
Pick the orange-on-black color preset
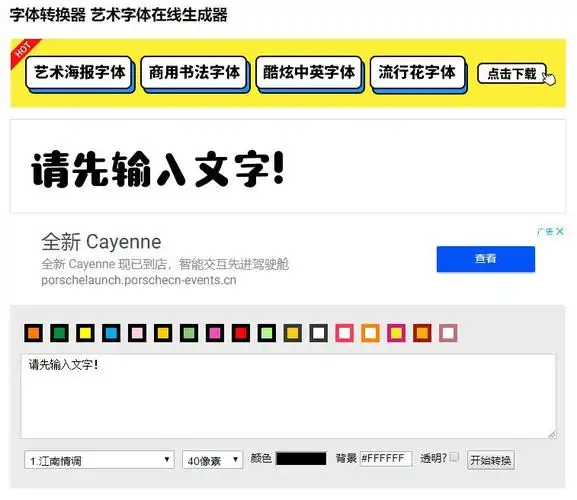pos(33,333)
